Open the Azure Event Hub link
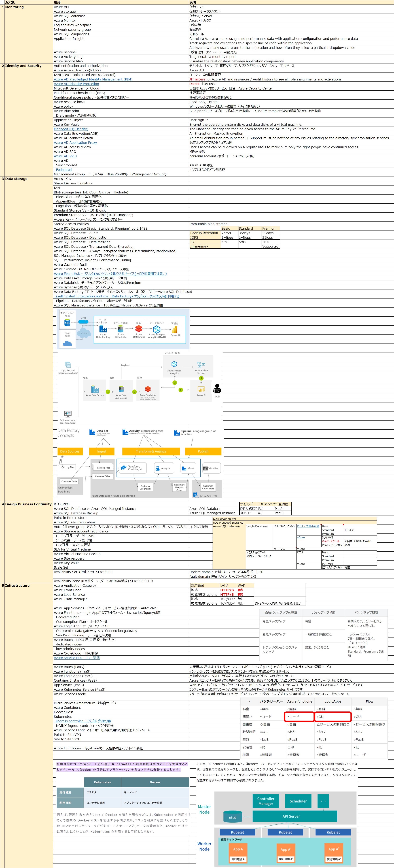This screenshot has height=868, width=394. tap(110, 274)
